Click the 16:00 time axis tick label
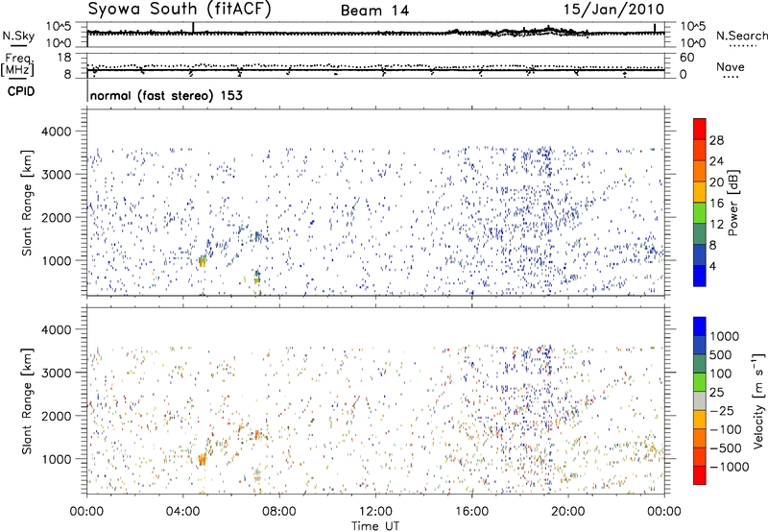Image resolution: width=768 pixels, height=532 pixels. [471, 512]
